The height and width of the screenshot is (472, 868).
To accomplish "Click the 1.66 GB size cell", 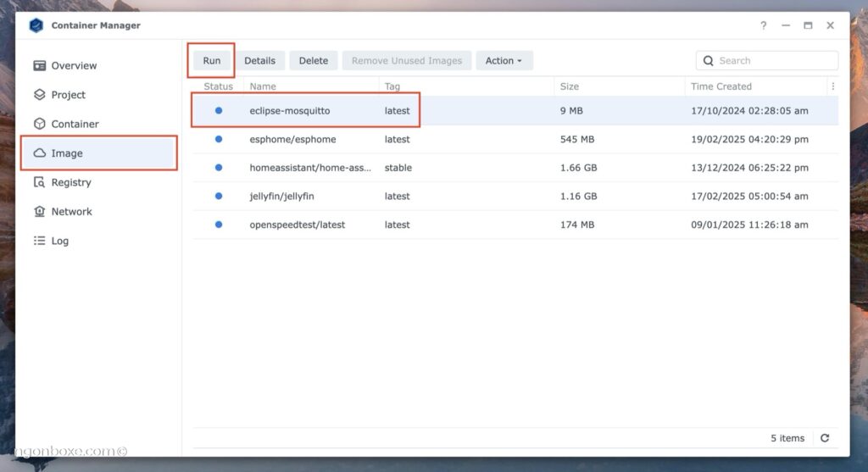I will (x=578, y=168).
